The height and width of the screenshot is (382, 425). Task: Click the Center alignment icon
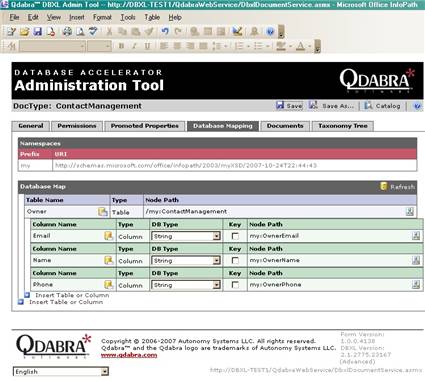(x=177, y=46)
